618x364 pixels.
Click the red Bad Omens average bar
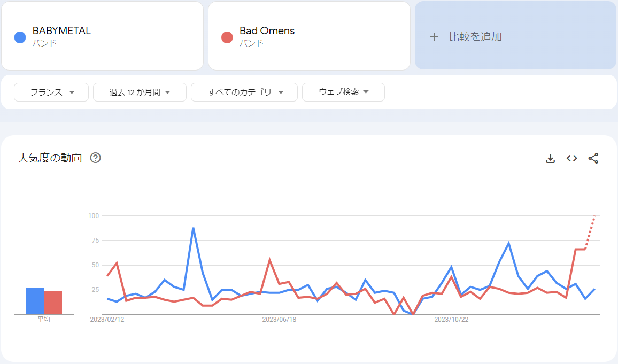coord(53,303)
